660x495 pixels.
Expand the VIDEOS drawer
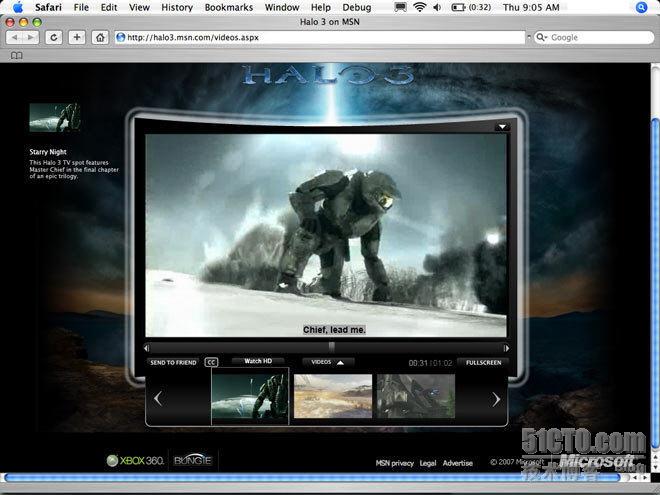click(328, 362)
